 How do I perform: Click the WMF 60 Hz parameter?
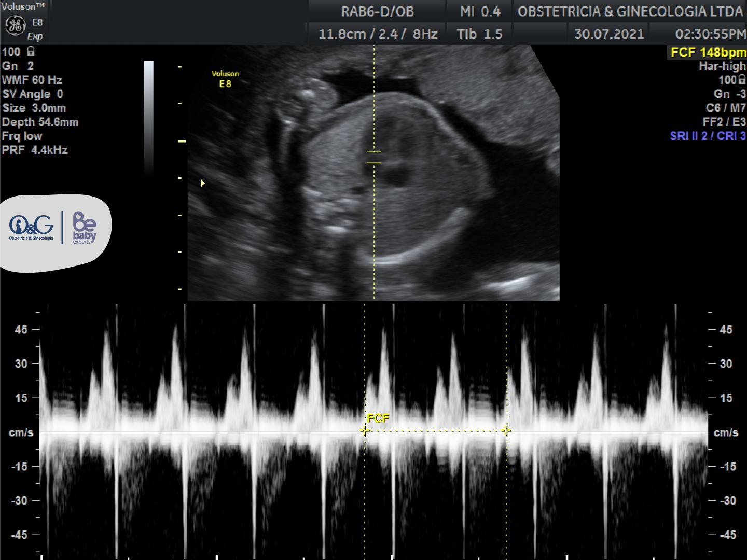click(32, 80)
